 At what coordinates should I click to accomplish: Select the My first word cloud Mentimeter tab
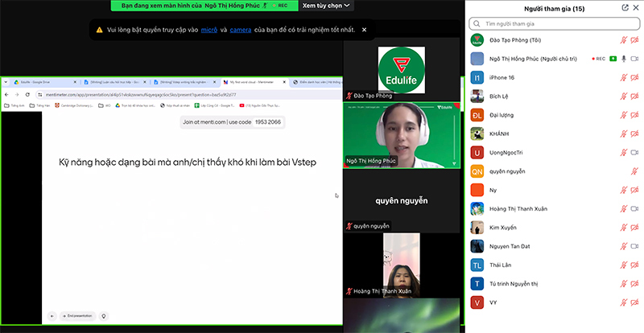click(x=253, y=82)
